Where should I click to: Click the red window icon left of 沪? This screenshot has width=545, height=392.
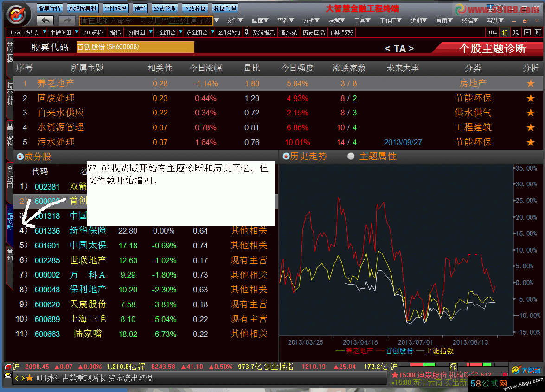pyautogui.click(x=7, y=367)
